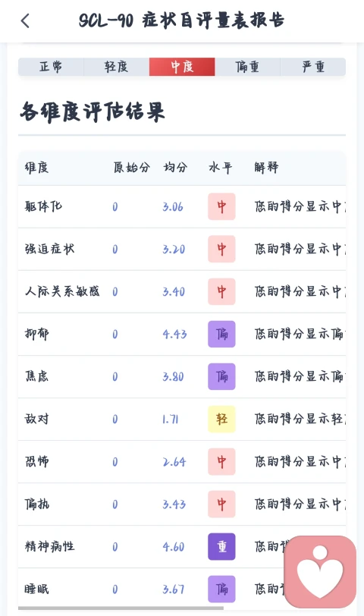
Task: Select the highlighted 中度 segment
Action: point(182,67)
